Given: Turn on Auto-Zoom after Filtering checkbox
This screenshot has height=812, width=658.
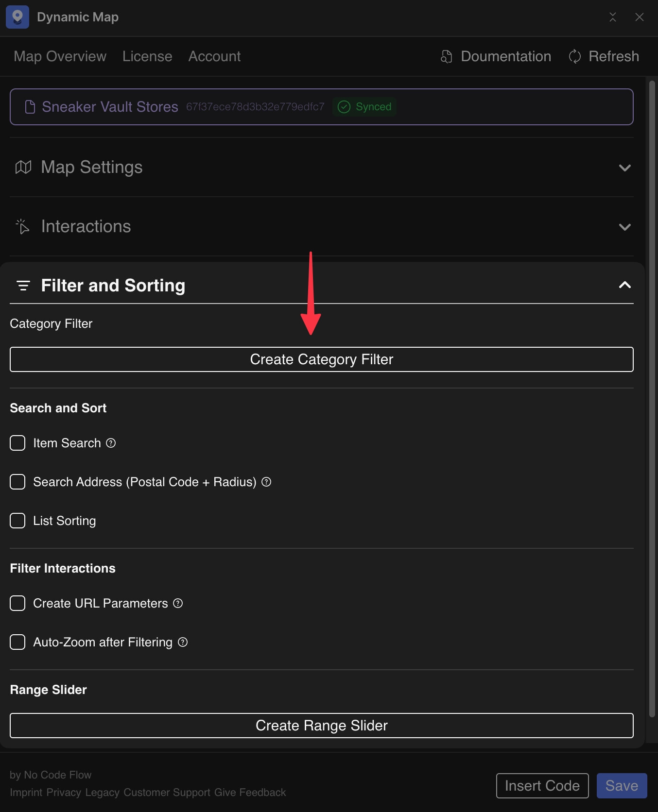Looking at the screenshot, I should pyautogui.click(x=17, y=642).
